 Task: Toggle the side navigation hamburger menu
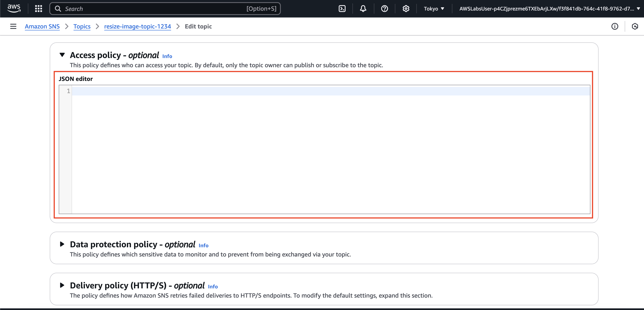click(13, 27)
